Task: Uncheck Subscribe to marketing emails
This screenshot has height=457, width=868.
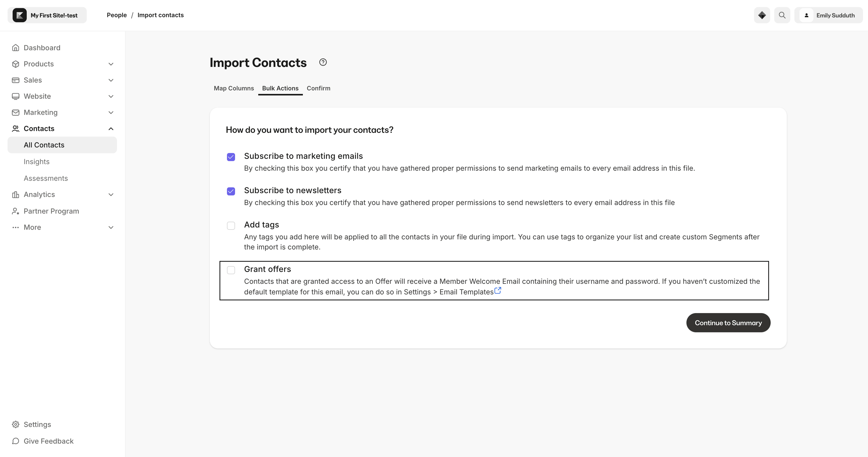Action: tap(231, 157)
